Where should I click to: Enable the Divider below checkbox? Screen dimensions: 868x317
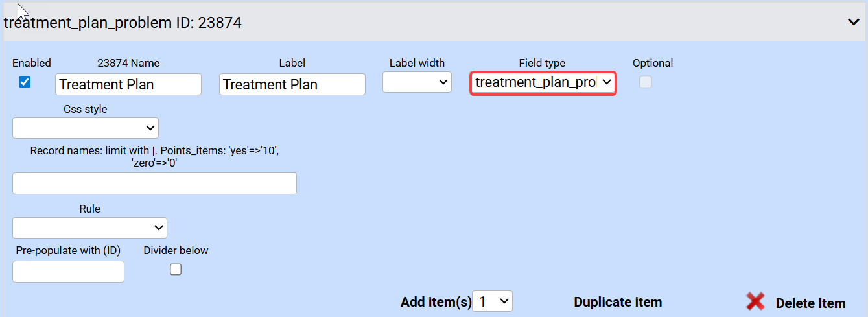click(176, 270)
